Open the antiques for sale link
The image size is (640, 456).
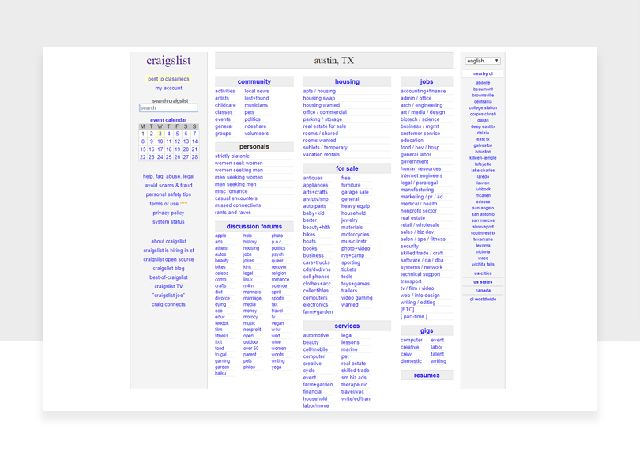point(313,178)
